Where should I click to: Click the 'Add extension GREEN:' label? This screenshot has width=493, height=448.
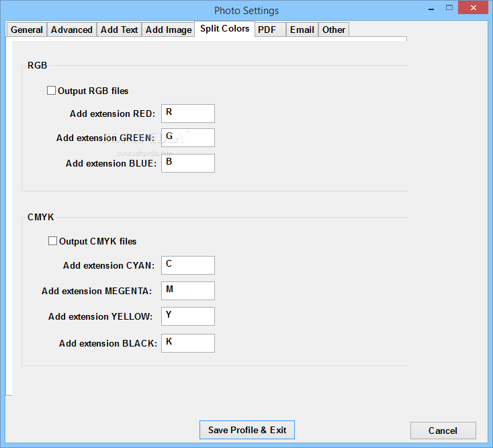pyautogui.click(x=105, y=138)
